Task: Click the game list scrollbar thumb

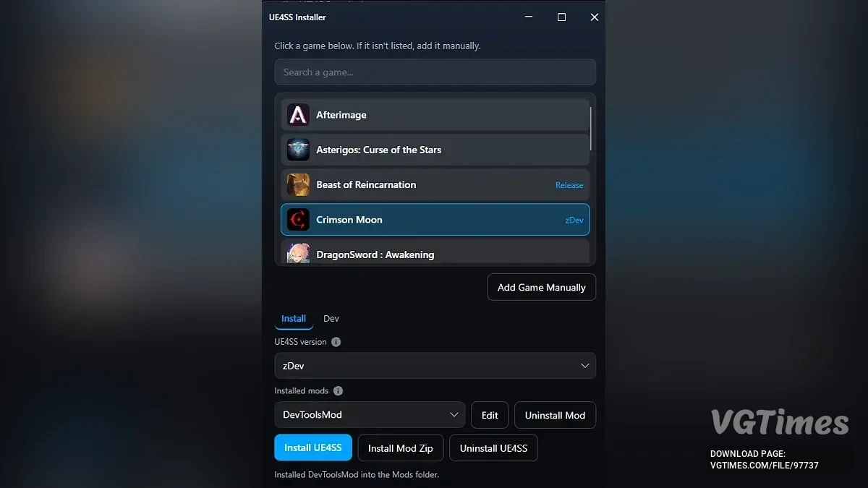Action: pos(591,129)
